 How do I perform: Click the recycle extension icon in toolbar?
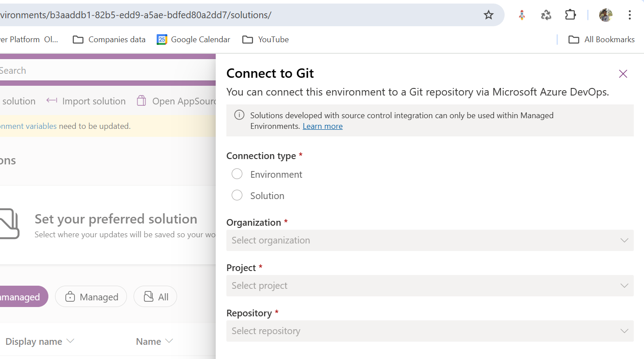click(546, 15)
